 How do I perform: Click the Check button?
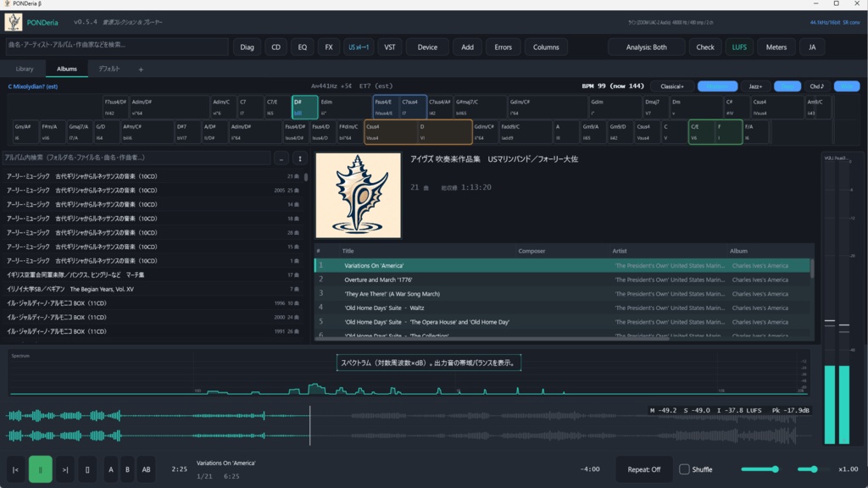[x=704, y=47]
